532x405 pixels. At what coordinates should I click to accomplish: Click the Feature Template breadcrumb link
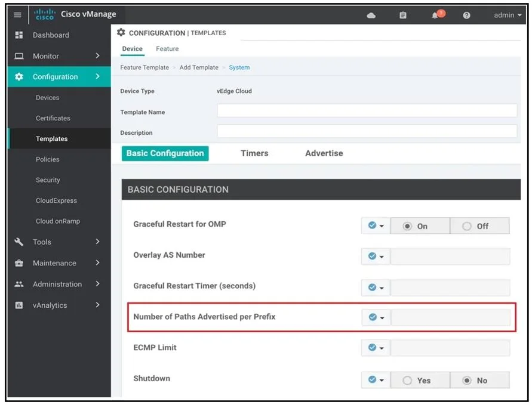click(144, 67)
